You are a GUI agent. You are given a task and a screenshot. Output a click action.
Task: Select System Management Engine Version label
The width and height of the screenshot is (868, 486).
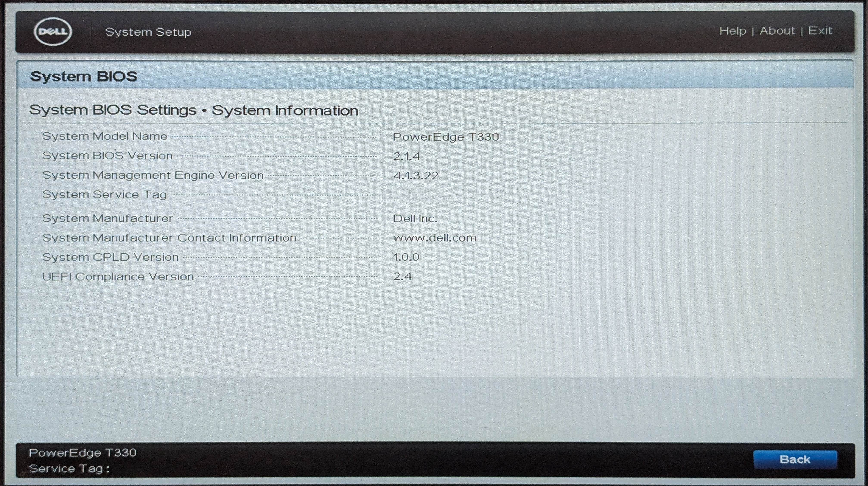[153, 175]
